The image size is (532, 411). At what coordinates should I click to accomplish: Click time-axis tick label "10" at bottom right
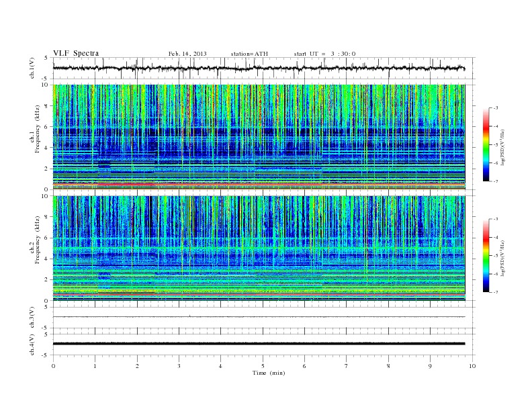[x=472, y=366]
